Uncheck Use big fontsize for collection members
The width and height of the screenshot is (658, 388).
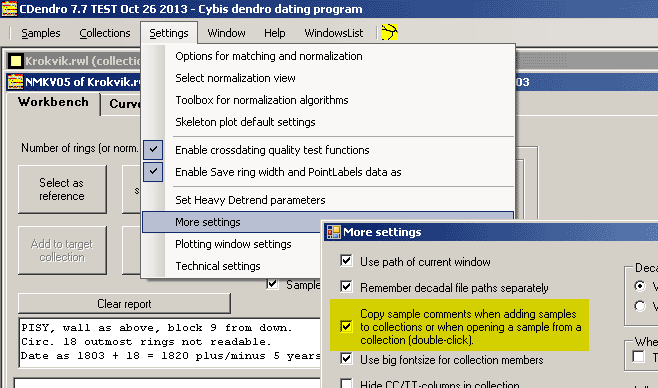pyautogui.click(x=346, y=359)
